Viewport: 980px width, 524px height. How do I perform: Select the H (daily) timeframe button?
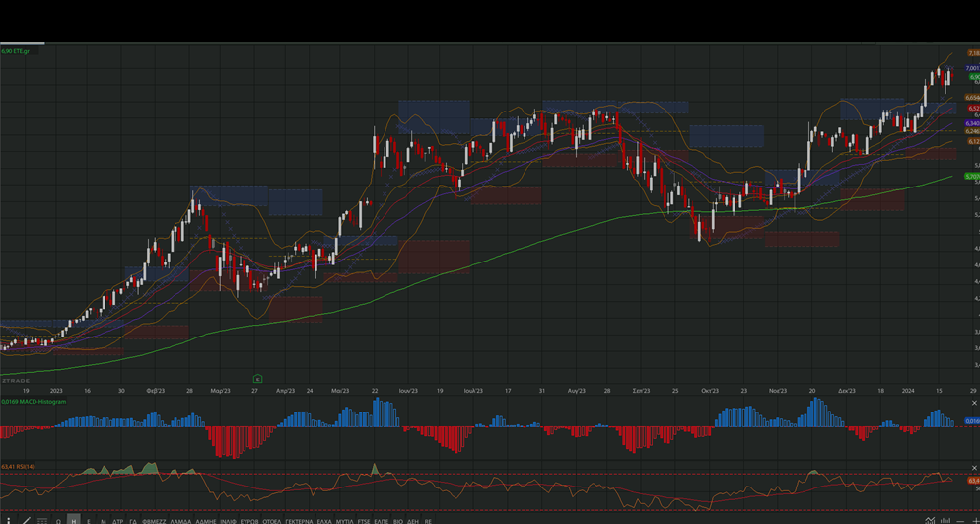pos(74,520)
